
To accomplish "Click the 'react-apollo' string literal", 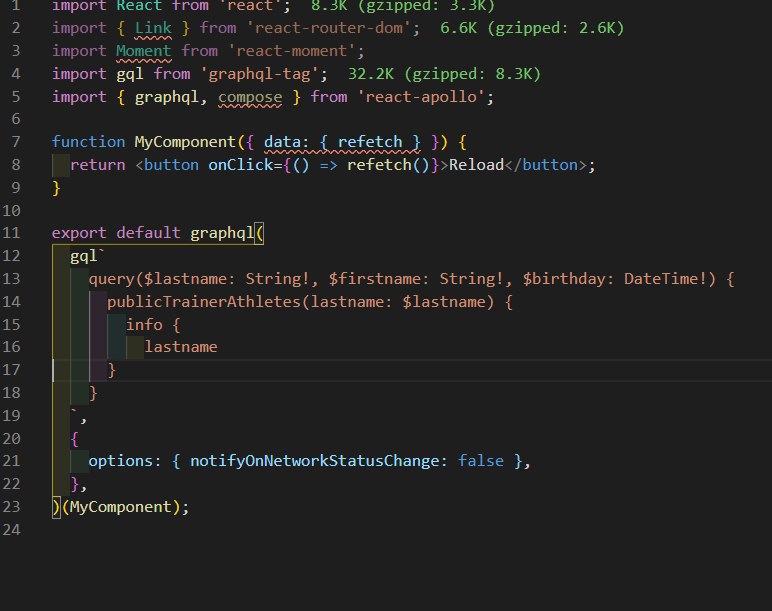I will [421, 97].
